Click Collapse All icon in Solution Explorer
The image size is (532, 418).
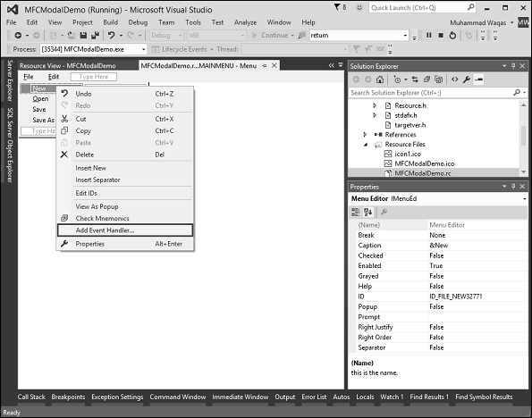[x=426, y=79]
